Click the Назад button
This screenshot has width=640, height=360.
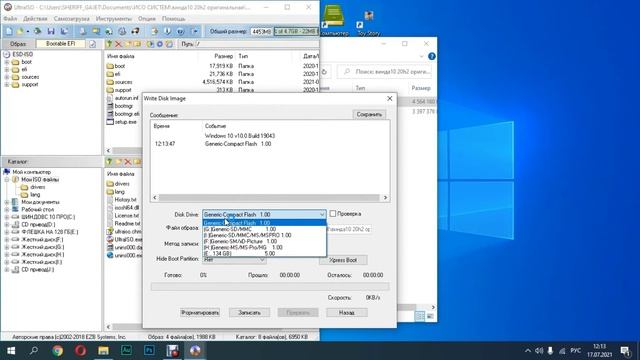(347, 313)
